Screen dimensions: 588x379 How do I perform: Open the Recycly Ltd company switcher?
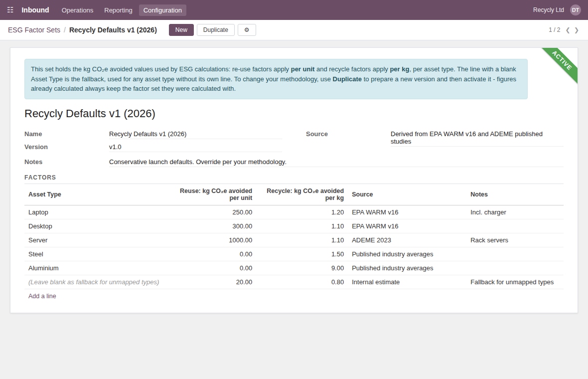pos(548,10)
